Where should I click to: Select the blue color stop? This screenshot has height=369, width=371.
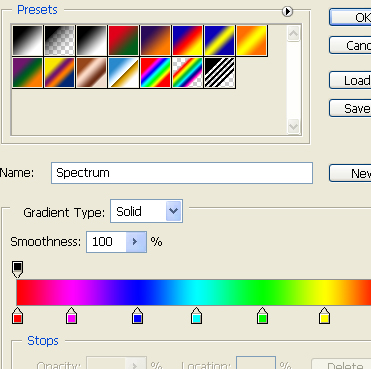138,316
